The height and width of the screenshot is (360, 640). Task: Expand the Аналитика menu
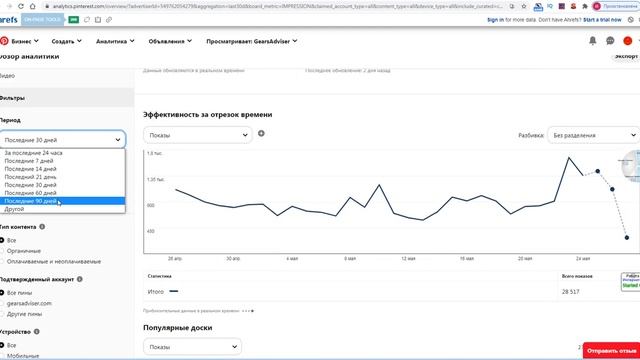click(115, 41)
